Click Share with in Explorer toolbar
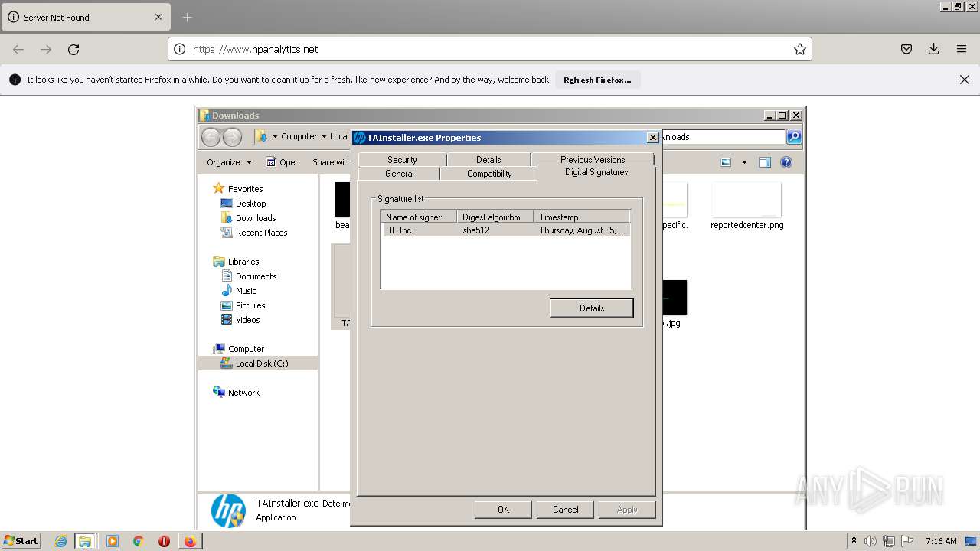This screenshot has width=980, height=551. [331, 162]
